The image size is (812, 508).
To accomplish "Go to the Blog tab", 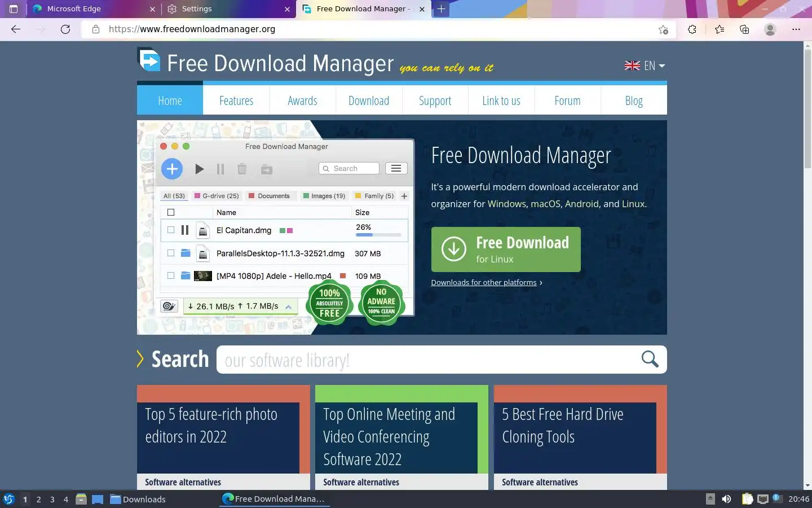I will point(634,100).
